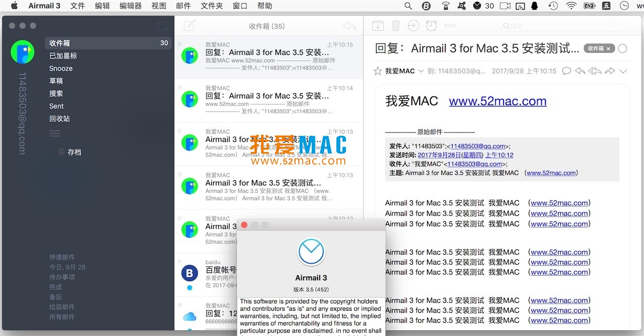This screenshot has height=336, width=644.
Task: Click the sync refresh icon in sidebar
Action: (x=161, y=26)
